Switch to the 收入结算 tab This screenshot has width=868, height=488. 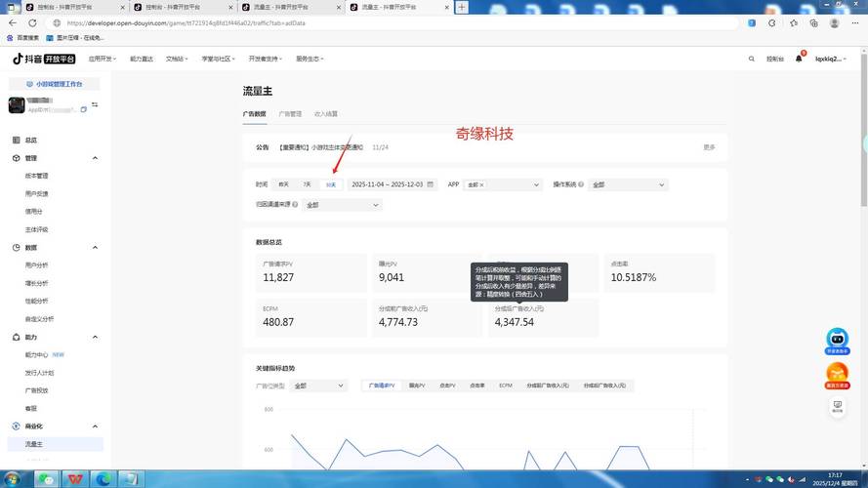[325, 114]
